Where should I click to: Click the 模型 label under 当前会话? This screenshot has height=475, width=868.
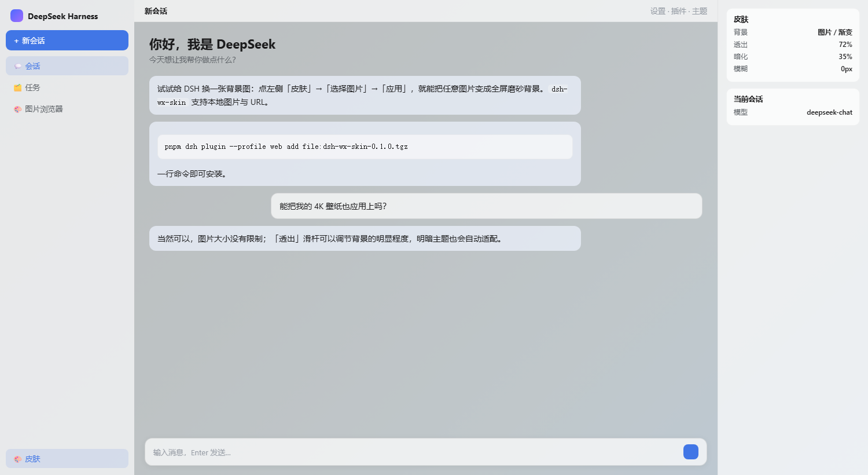[x=741, y=112]
